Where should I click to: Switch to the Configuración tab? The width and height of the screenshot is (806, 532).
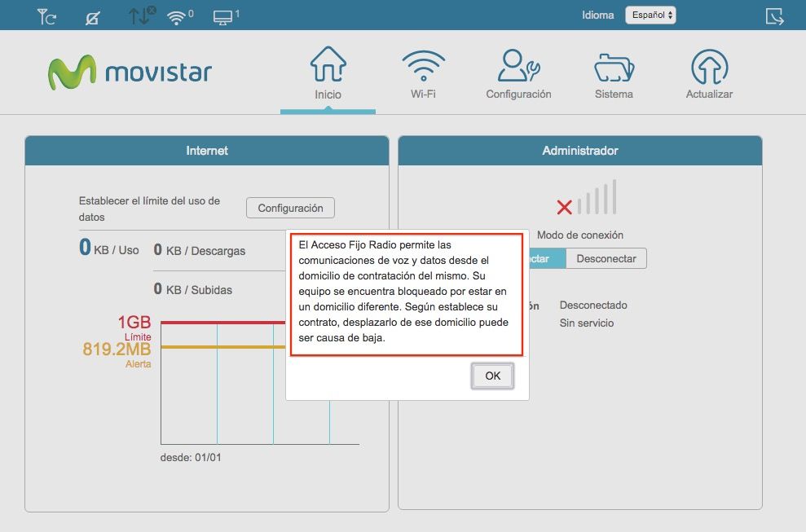(518, 75)
